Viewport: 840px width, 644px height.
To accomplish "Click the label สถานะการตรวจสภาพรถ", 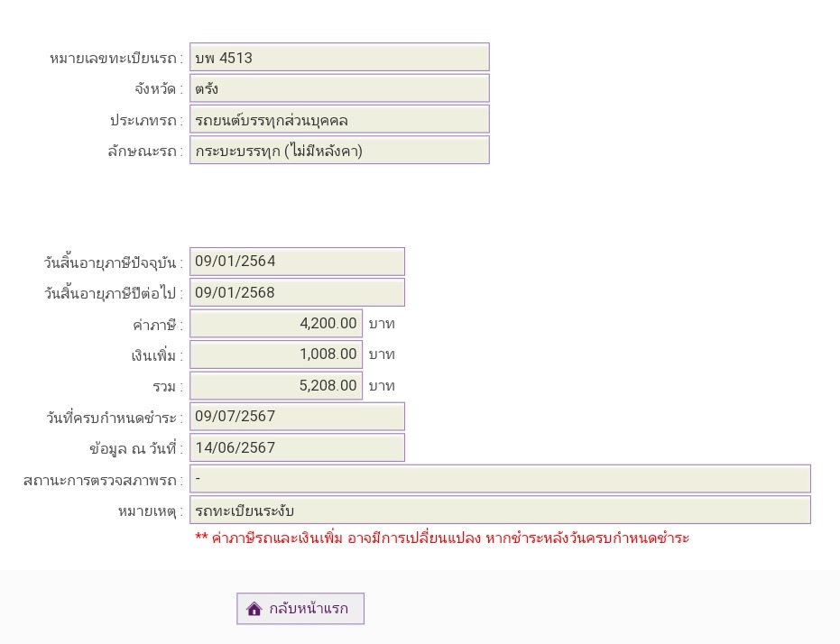I will (x=104, y=480).
